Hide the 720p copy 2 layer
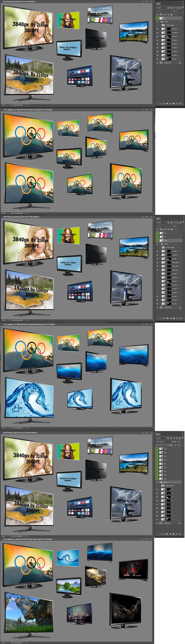 click(157, 266)
